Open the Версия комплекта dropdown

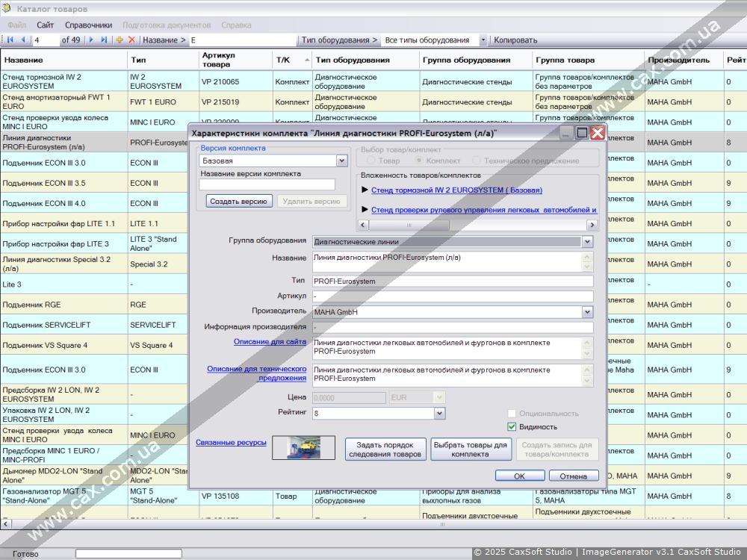[341, 161]
